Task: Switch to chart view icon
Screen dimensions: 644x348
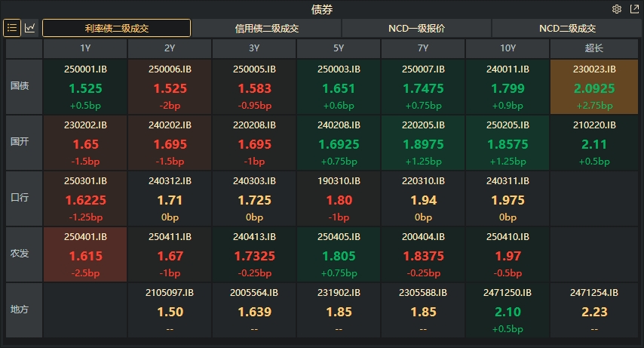Action: coord(30,28)
